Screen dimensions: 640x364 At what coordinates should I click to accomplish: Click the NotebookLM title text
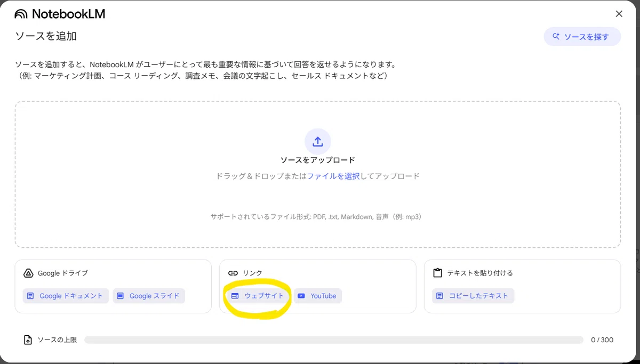tap(69, 14)
